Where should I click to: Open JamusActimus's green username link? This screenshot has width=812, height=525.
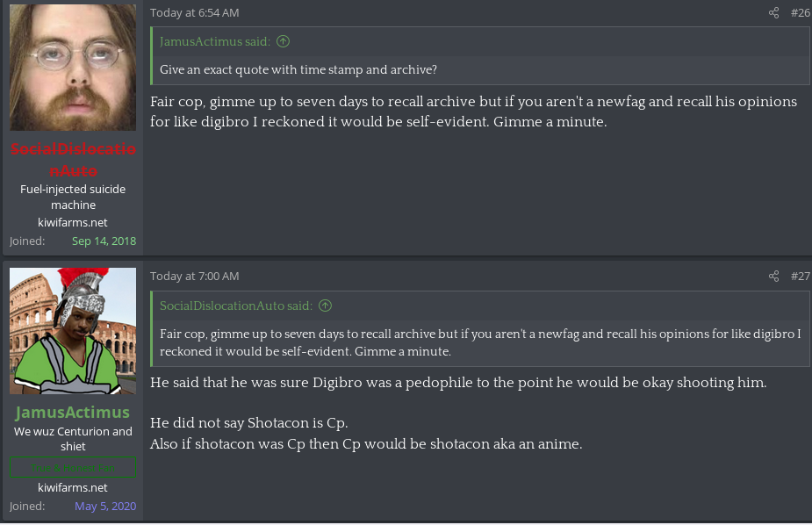(x=73, y=412)
